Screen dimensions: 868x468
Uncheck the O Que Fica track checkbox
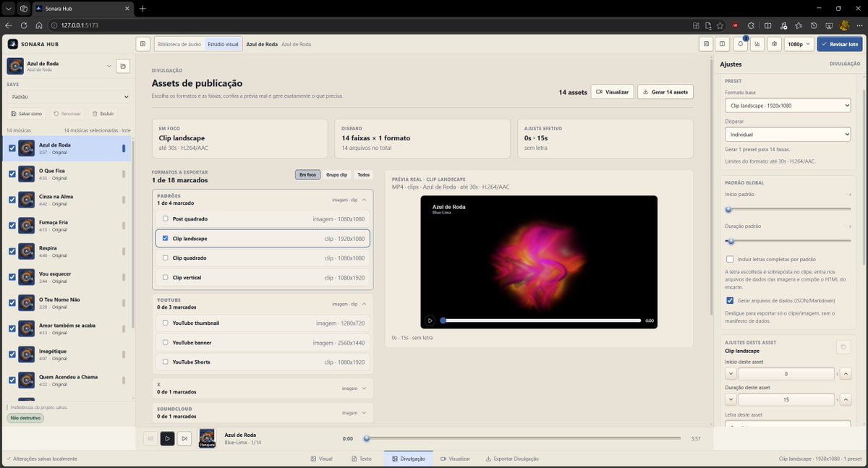tap(12, 174)
